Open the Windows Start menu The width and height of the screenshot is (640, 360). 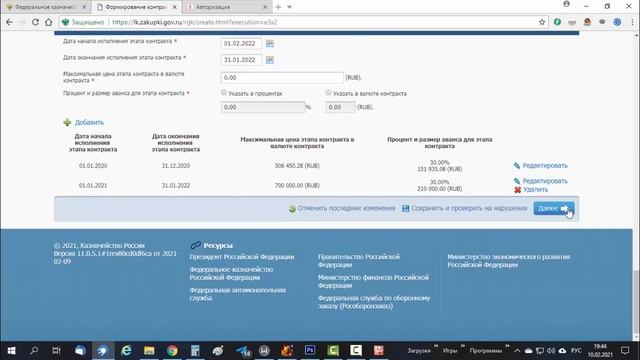tap(11, 350)
